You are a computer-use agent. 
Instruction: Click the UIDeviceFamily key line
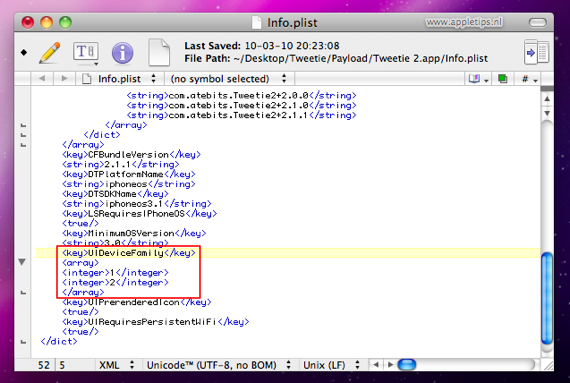tap(129, 253)
